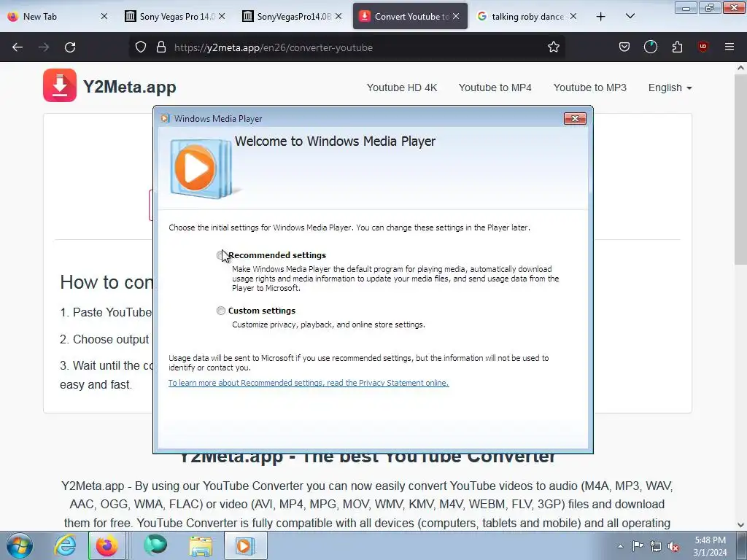Open the teal sphere app in taskbar
Screen dimensions: 747x560
[155, 545]
